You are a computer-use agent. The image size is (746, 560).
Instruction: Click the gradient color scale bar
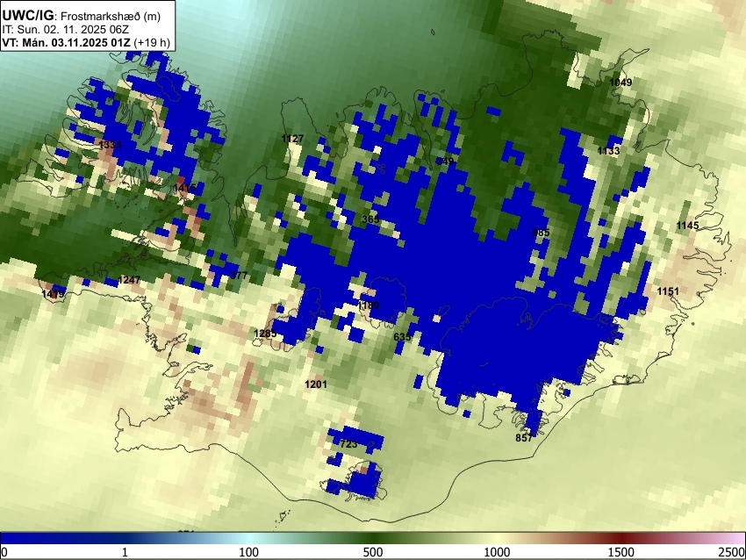point(373,538)
